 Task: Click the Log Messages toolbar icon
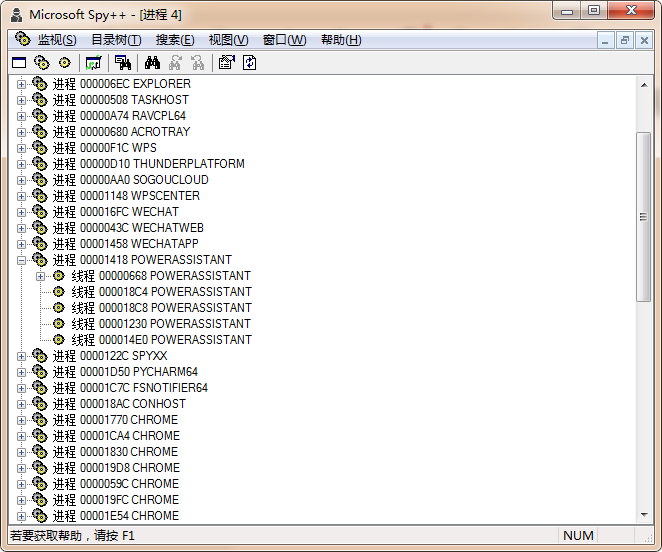click(x=93, y=63)
